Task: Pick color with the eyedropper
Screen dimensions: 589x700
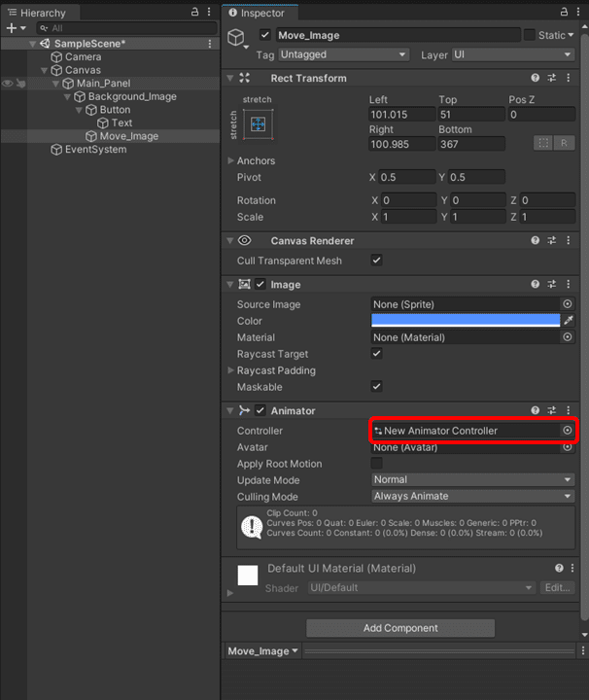Action: tap(569, 321)
